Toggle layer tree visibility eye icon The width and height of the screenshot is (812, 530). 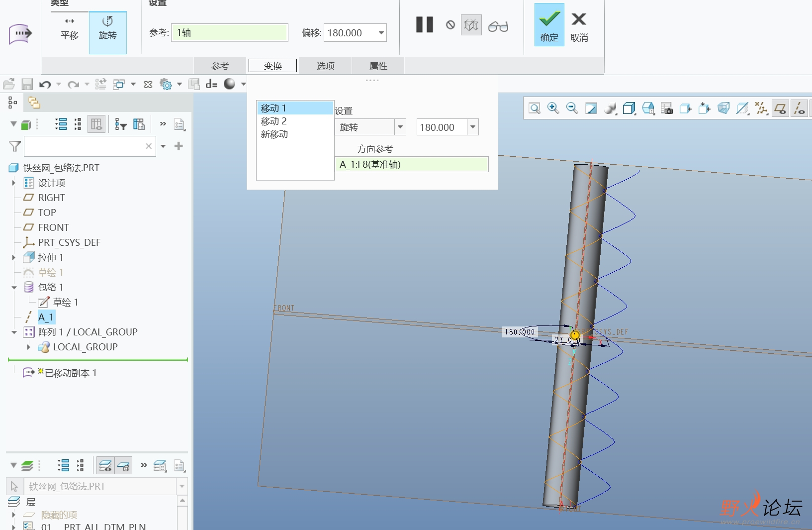(x=105, y=466)
